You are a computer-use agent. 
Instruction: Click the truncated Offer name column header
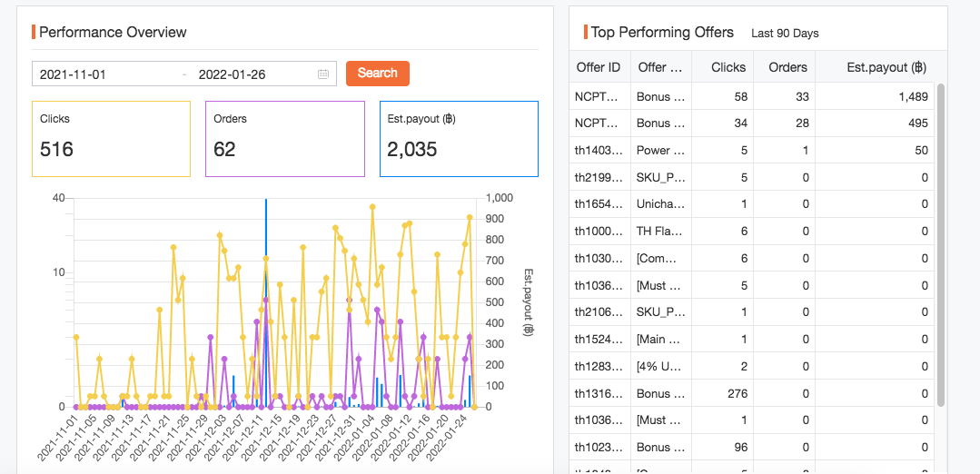point(660,67)
